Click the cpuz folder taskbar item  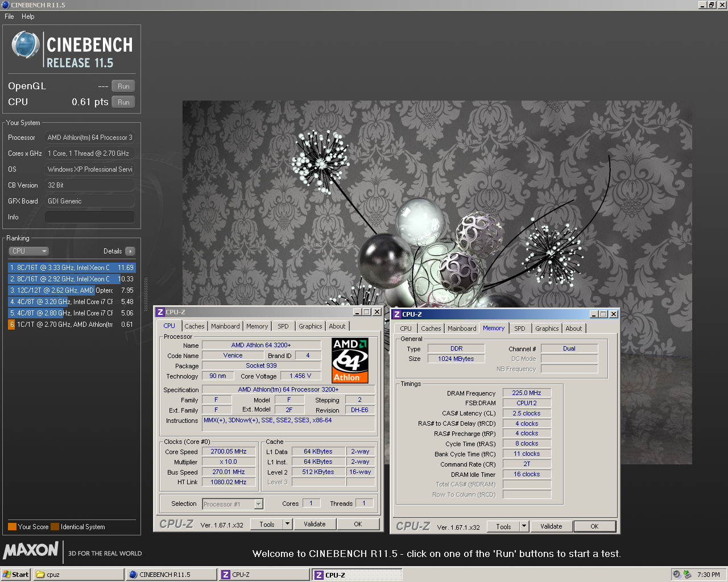coord(78,575)
